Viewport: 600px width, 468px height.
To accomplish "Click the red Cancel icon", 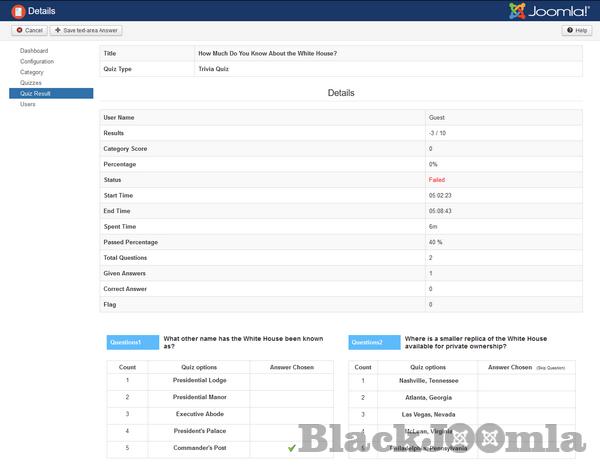I will [18, 31].
